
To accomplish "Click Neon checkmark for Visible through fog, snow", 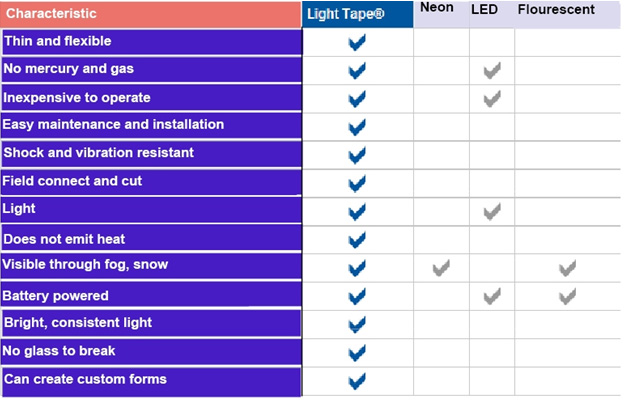I will pyautogui.click(x=441, y=268).
